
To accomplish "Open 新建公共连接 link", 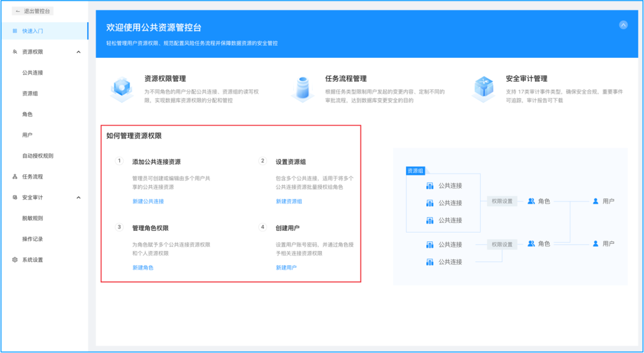I will (148, 201).
